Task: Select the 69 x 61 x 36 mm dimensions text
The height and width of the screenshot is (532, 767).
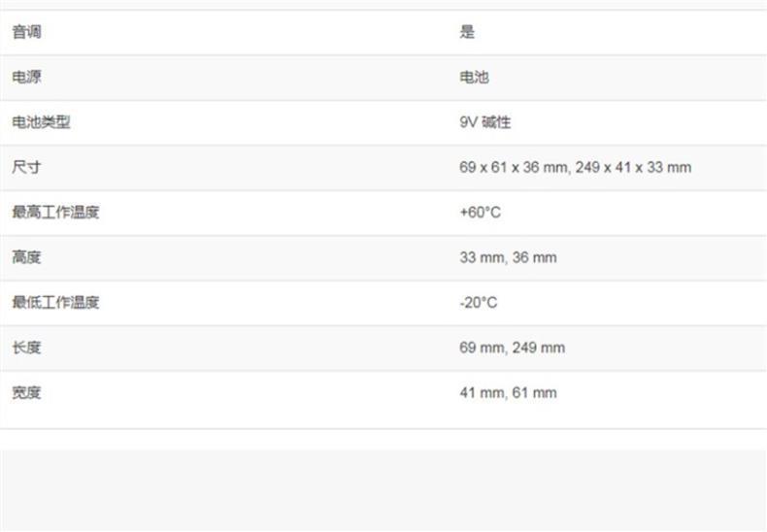Action: pos(514,167)
